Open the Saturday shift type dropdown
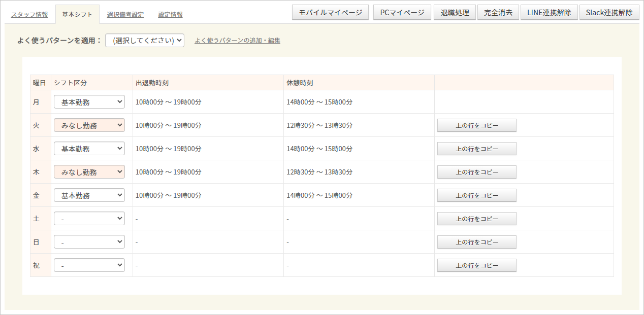The height and width of the screenshot is (315, 644). coord(89,219)
